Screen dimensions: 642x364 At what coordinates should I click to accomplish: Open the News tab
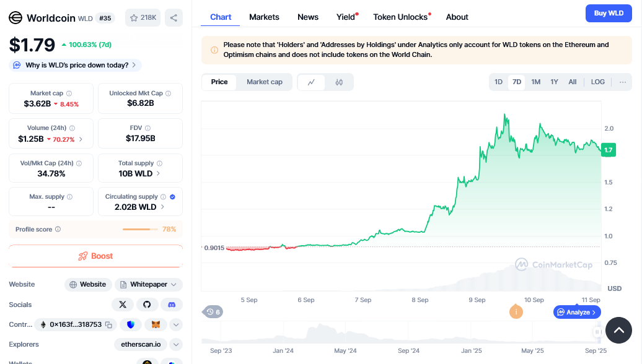tap(308, 17)
